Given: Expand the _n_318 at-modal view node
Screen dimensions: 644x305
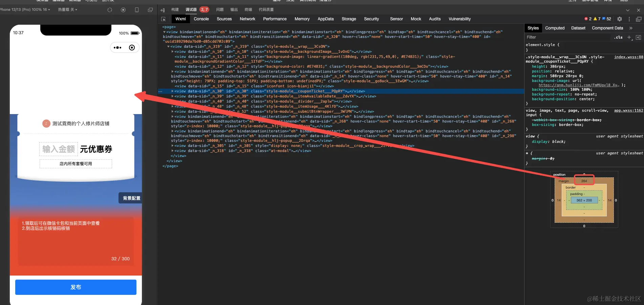Looking at the screenshot, I should pos(172,151).
